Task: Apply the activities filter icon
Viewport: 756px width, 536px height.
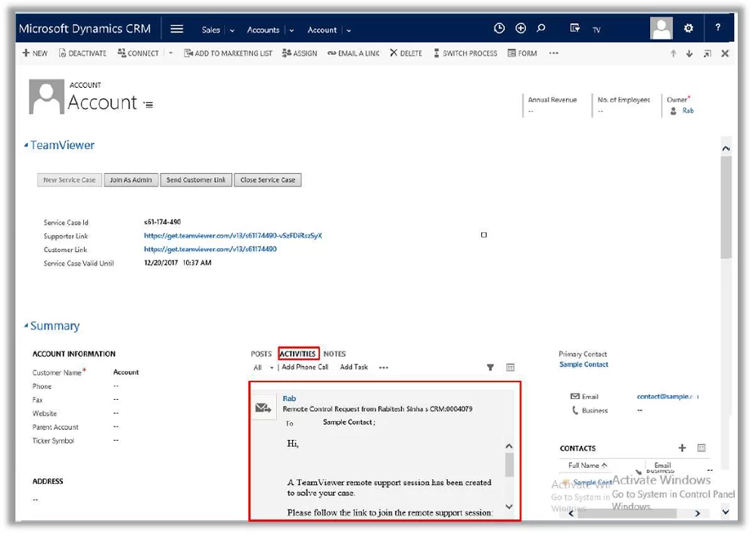Action: click(x=490, y=367)
